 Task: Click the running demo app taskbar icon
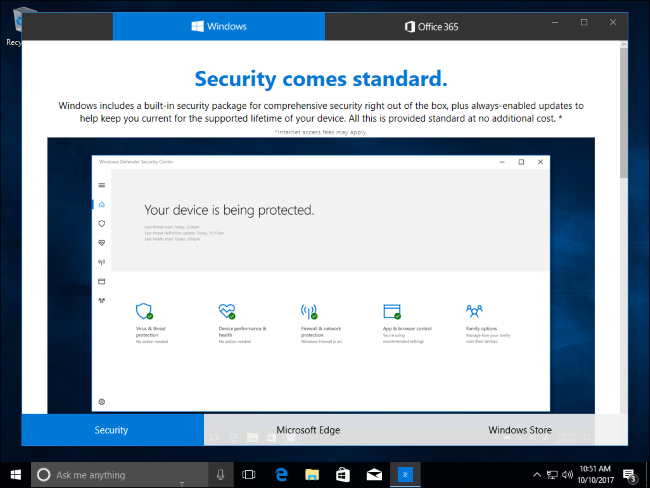point(405,475)
